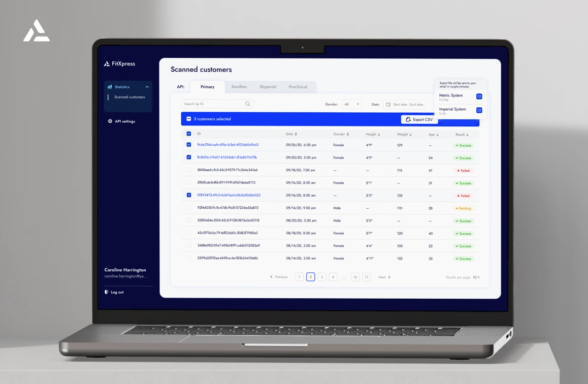
Task: Click the 3 customers selected label
Action: click(x=212, y=119)
